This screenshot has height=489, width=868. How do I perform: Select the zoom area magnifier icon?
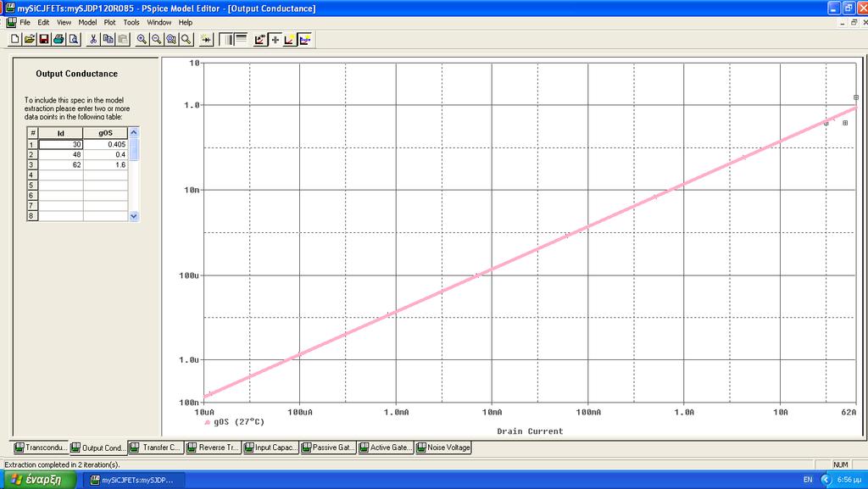(171, 39)
